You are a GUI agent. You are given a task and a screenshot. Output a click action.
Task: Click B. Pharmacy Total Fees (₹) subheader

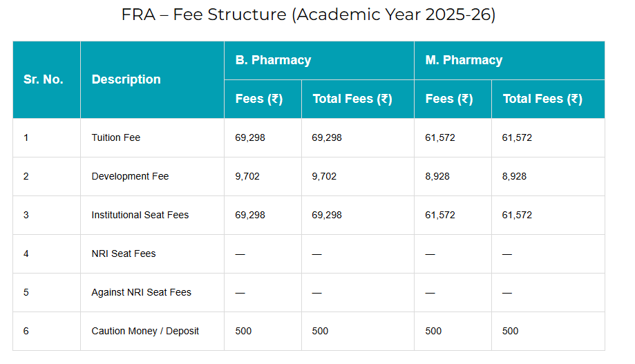coord(352,99)
